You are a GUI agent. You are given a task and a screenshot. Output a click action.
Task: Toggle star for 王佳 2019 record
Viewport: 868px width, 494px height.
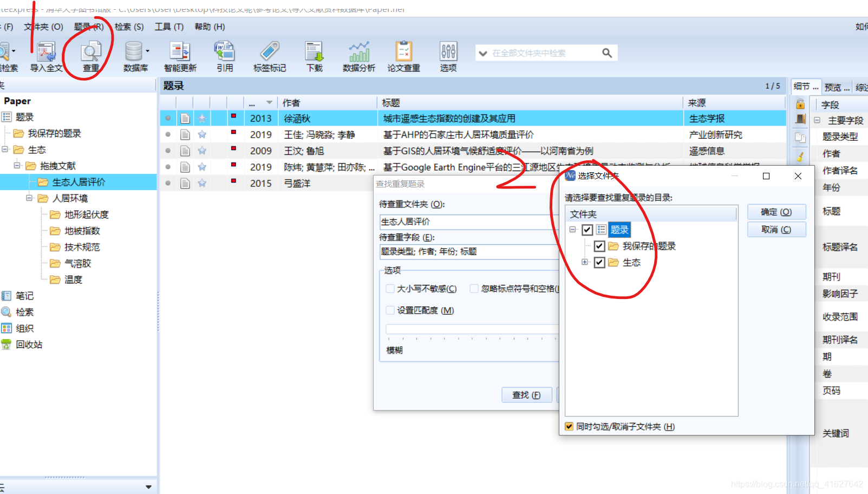tap(202, 134)
